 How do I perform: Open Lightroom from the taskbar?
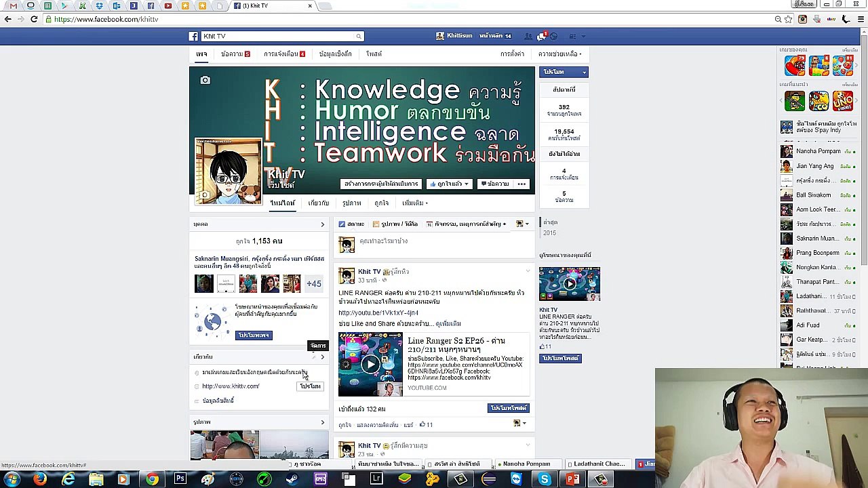(x=376, y=480)
